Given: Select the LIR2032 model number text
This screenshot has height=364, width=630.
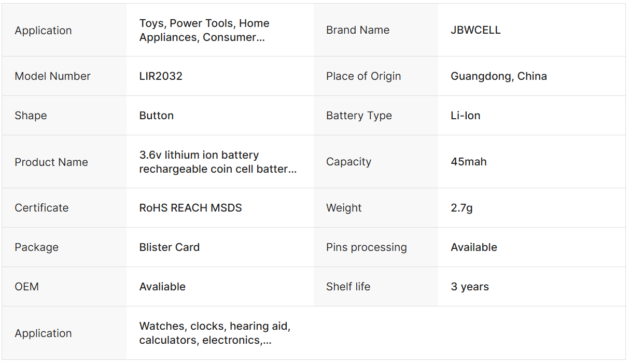Looking at the screenshot, I should pyautogui.click(x=161, y=76).
